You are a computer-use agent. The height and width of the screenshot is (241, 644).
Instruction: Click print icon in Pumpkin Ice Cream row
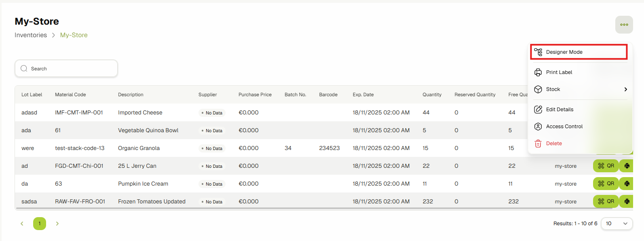coord(627,184)
